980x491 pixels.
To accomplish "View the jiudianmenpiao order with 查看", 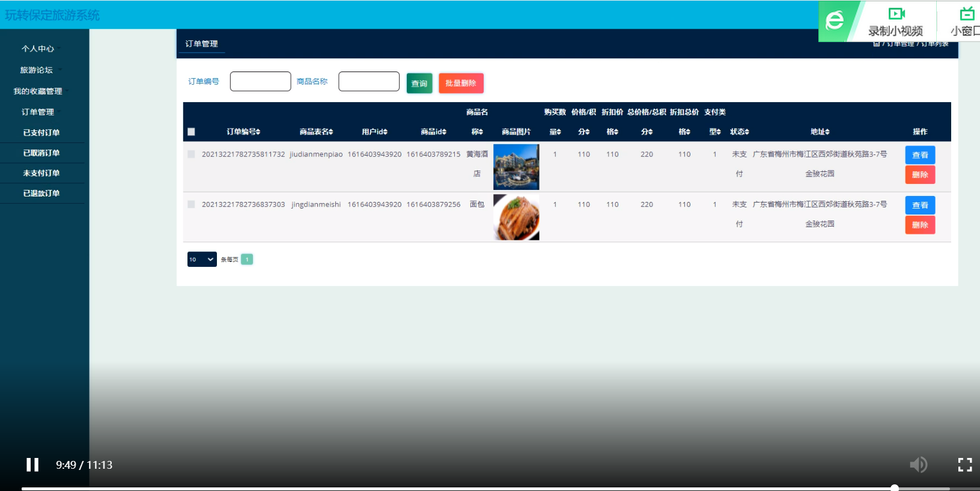I will click(x=920, y=155).
